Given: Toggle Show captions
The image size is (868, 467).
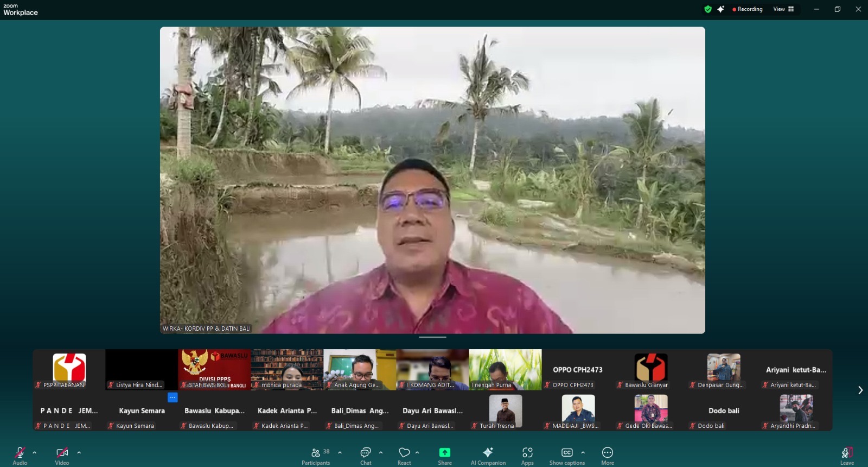Looking at the screenshot, I should point(567,455).
